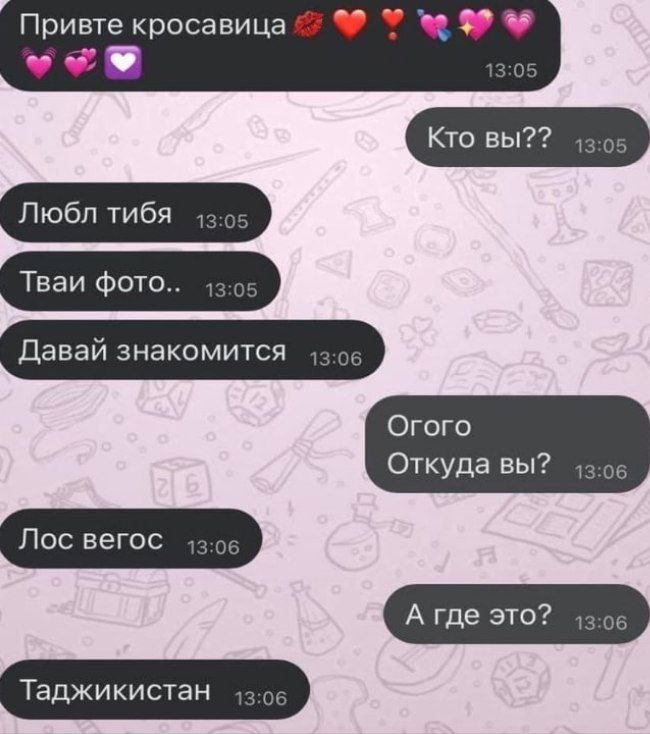Select the 'Давай знакомится' message

pos(192,350)
